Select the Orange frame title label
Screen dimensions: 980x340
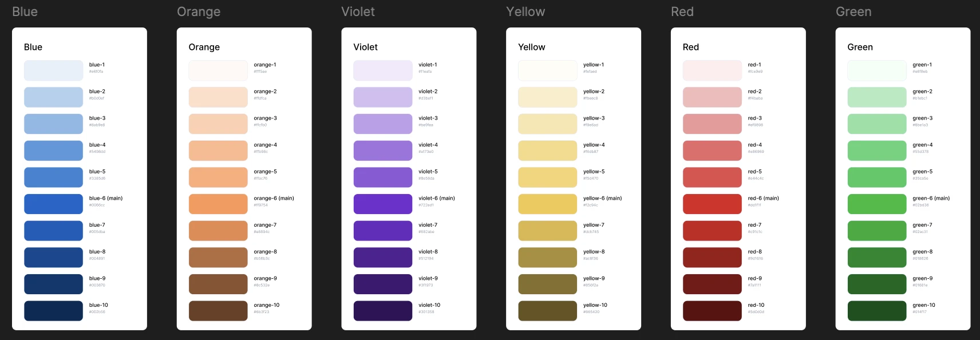[x=199, y=12]
